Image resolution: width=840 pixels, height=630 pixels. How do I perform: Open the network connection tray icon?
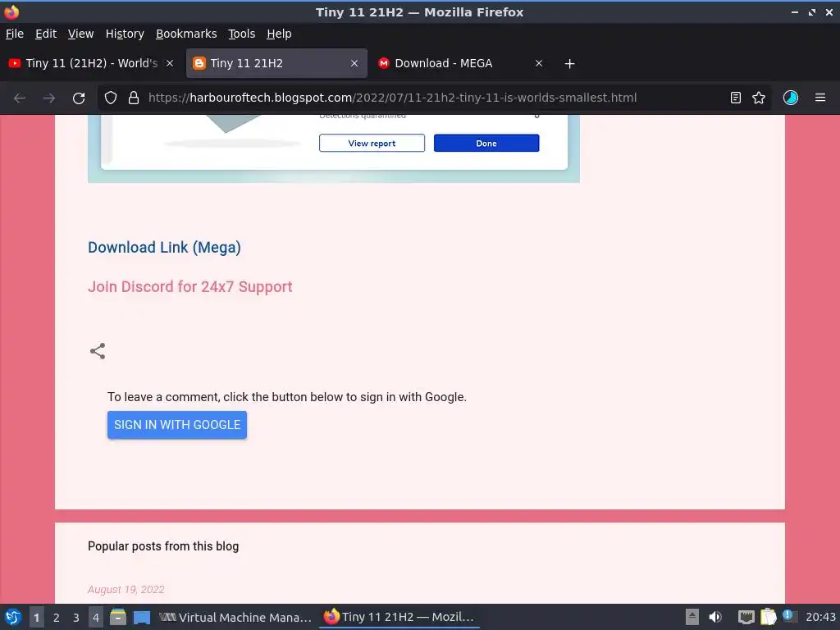point(746,617)
